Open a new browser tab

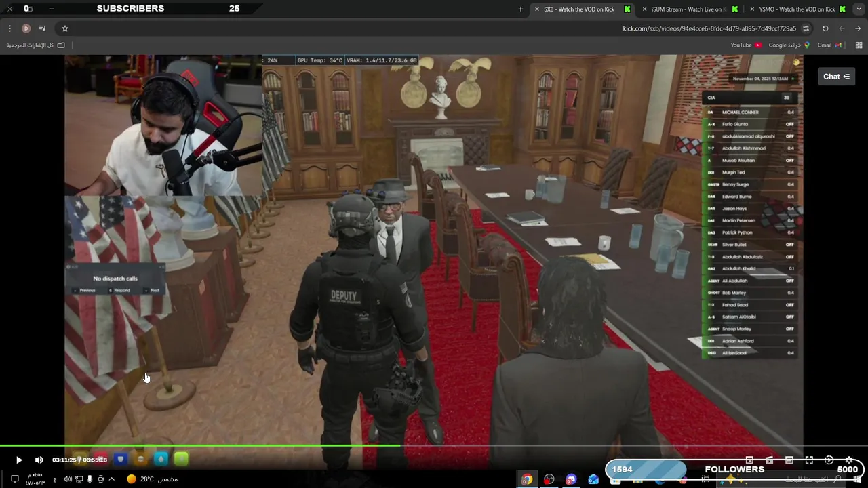point(521,9)
